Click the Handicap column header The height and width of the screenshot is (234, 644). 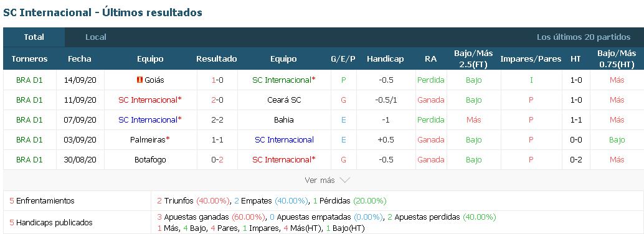click(386, 58)
